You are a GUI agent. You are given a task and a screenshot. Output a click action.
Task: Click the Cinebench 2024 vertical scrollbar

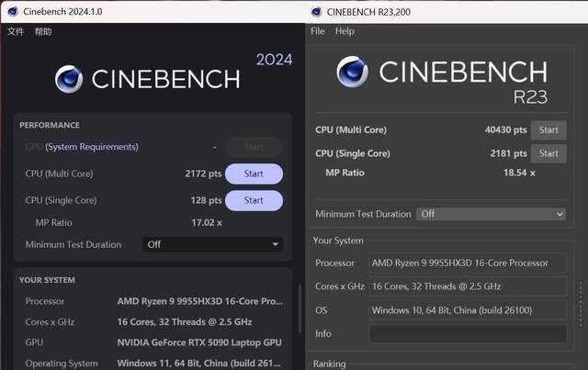299,312
